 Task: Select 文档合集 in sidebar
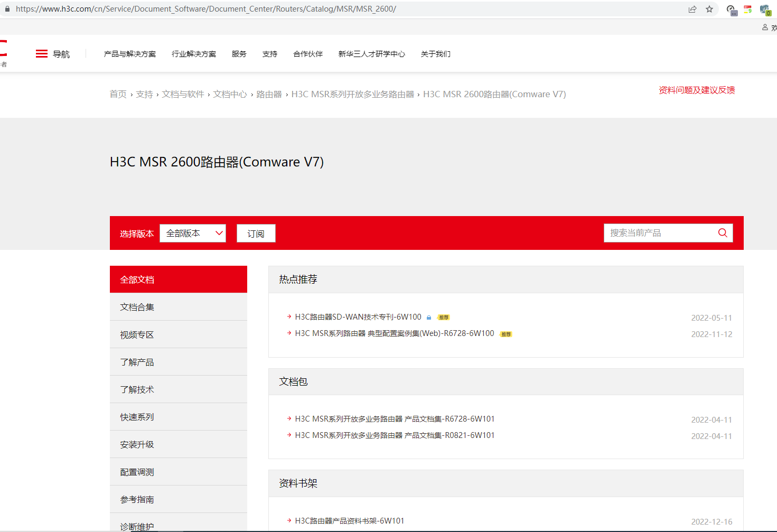pyautogui.click(x=179, y=307)
